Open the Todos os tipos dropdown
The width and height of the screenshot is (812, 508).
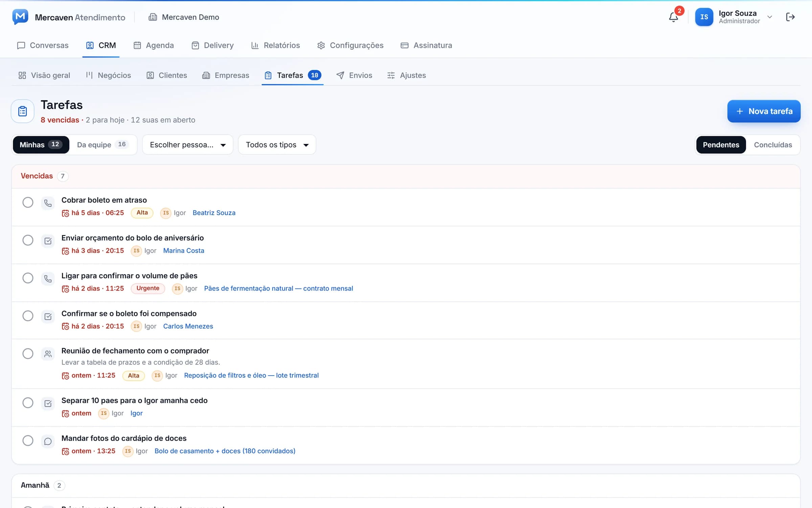click(277, 145)
